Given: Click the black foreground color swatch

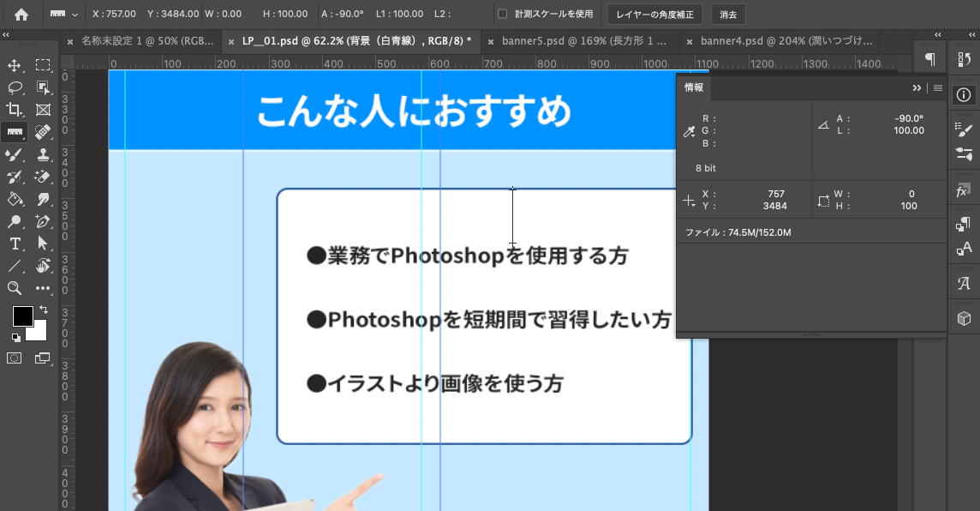Looking at the screenshot, I should click(22, 316).
